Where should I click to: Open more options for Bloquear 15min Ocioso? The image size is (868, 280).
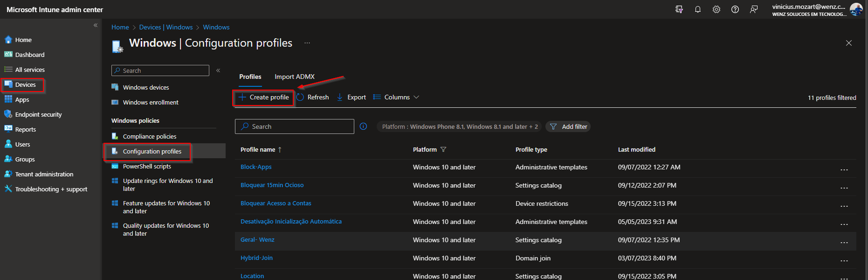[x=844, y=188]
